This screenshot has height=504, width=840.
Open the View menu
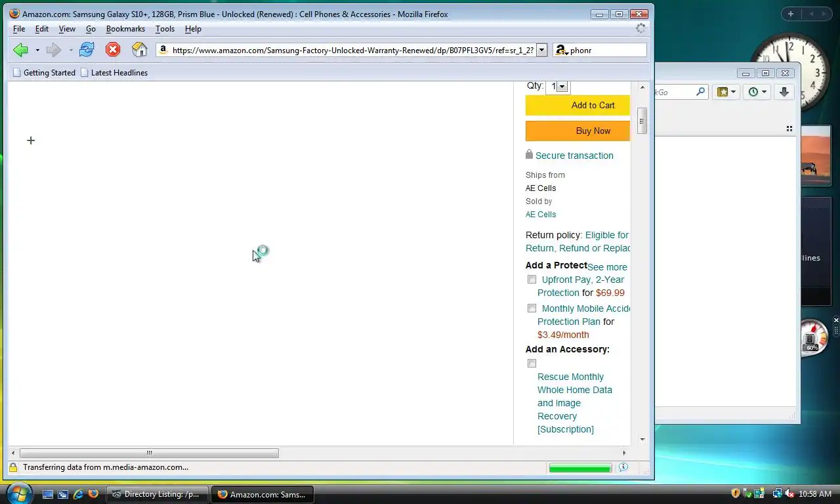(67, 29)
